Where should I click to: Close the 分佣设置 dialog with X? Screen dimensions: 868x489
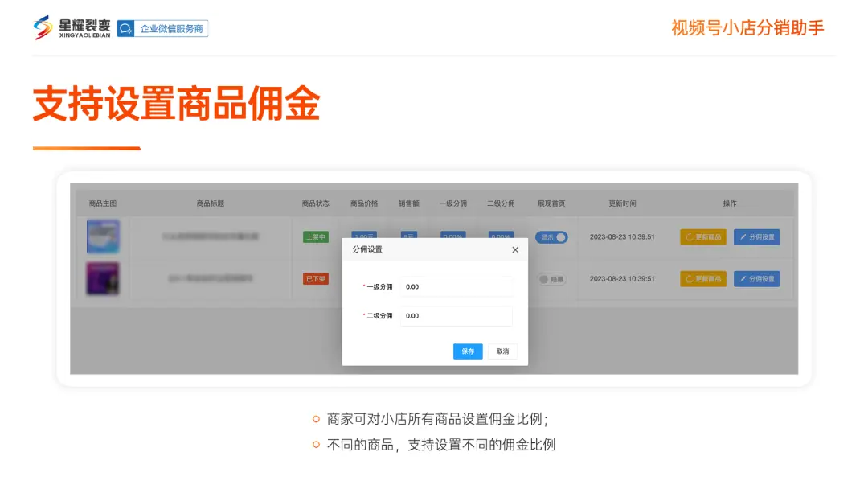coord(515,250)
